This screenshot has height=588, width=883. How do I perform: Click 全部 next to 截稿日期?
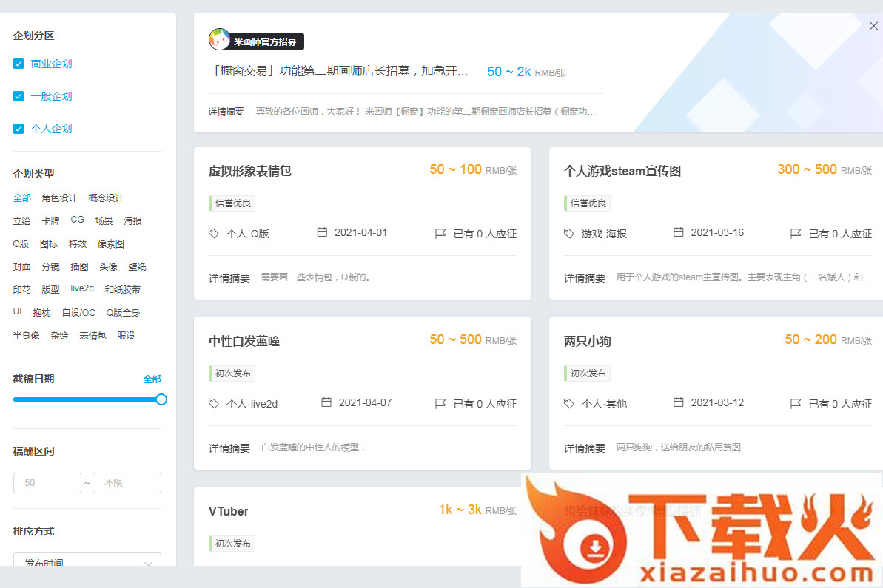pos(152,379)
